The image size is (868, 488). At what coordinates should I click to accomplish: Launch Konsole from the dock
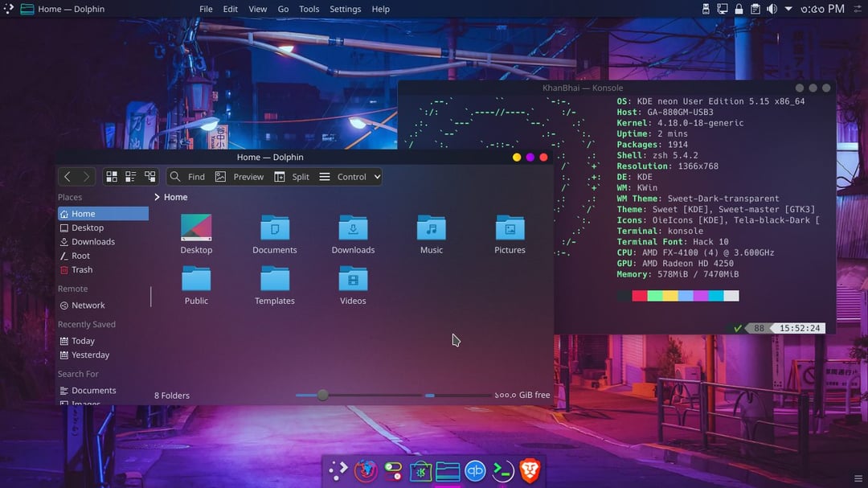tap(501, 471)
